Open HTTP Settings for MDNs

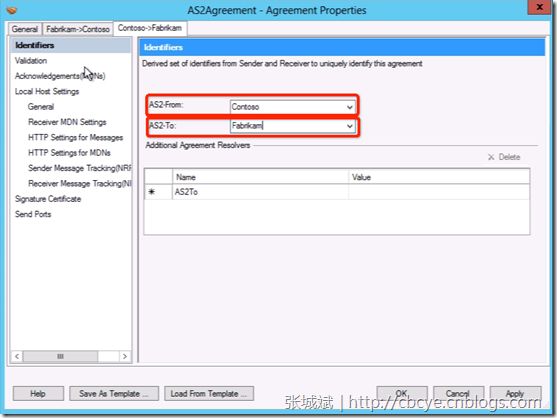click(69, 153)
